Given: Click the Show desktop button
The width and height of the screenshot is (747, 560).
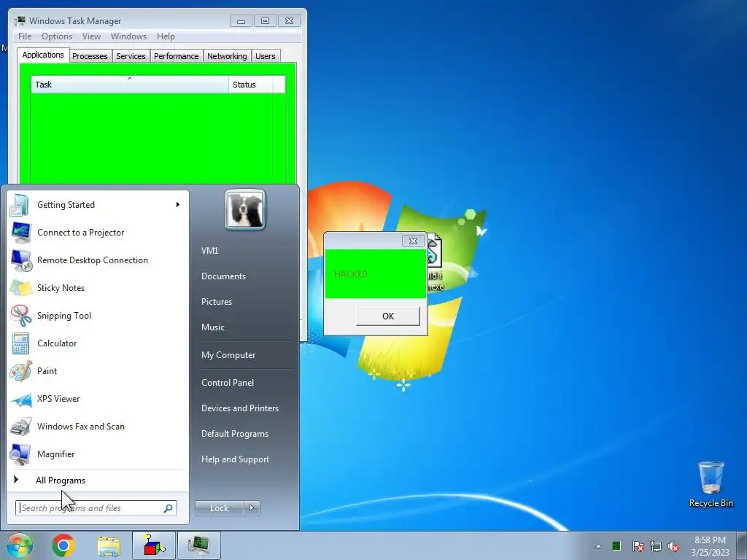Looking at the screenshot, I should point(742,545).
